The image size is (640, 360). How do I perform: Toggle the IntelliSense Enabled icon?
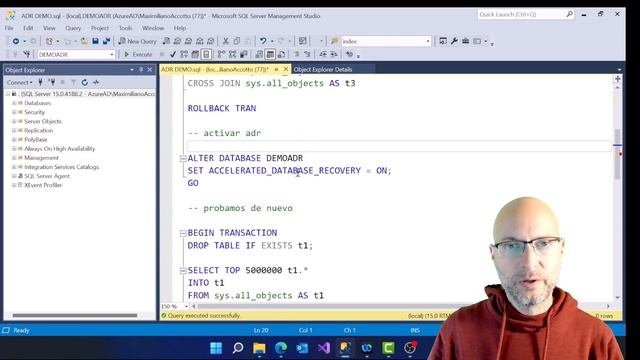click(x=207, y=54)
